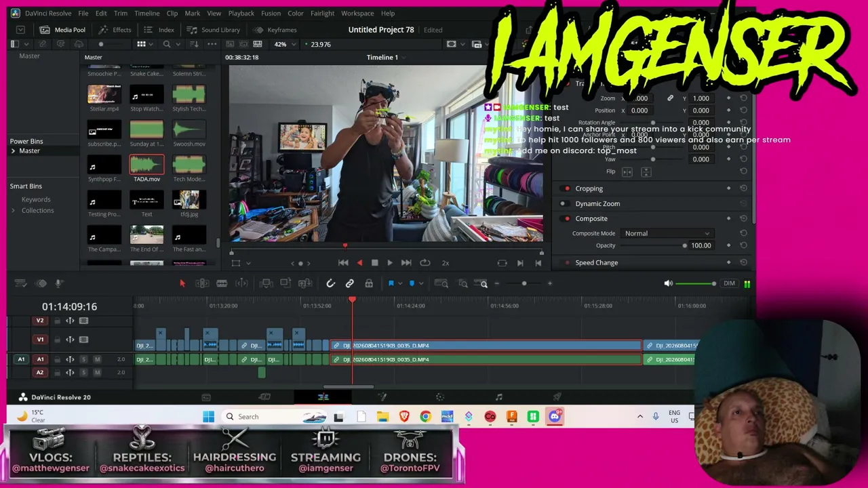Click the DIM volume button

click(x=729, y=283)
